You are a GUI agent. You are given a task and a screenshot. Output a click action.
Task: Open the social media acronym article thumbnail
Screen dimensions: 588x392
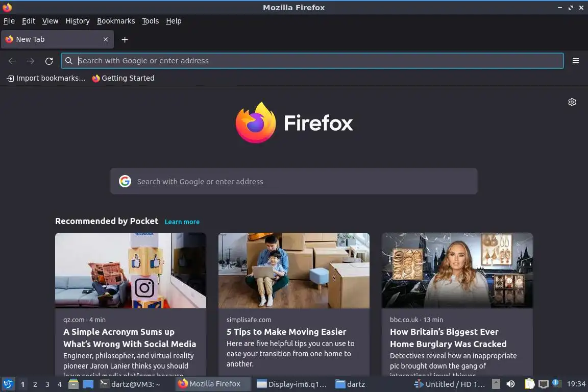click(x=131, y=271)
